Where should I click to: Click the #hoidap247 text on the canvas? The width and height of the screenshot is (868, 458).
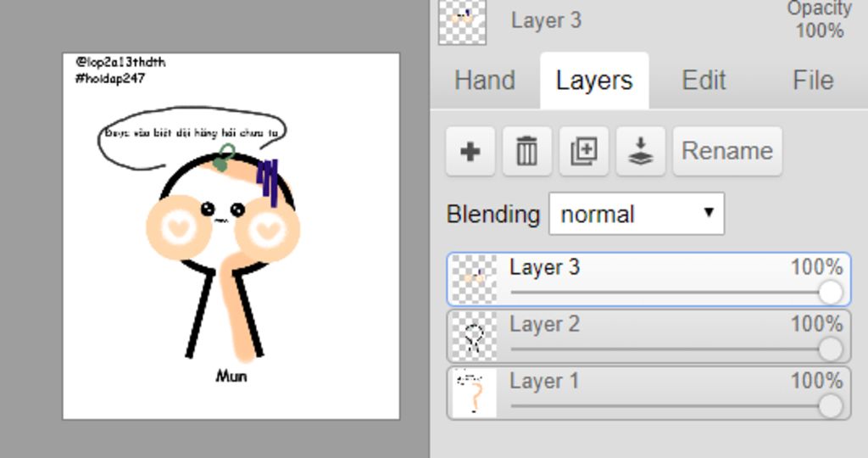110,79
